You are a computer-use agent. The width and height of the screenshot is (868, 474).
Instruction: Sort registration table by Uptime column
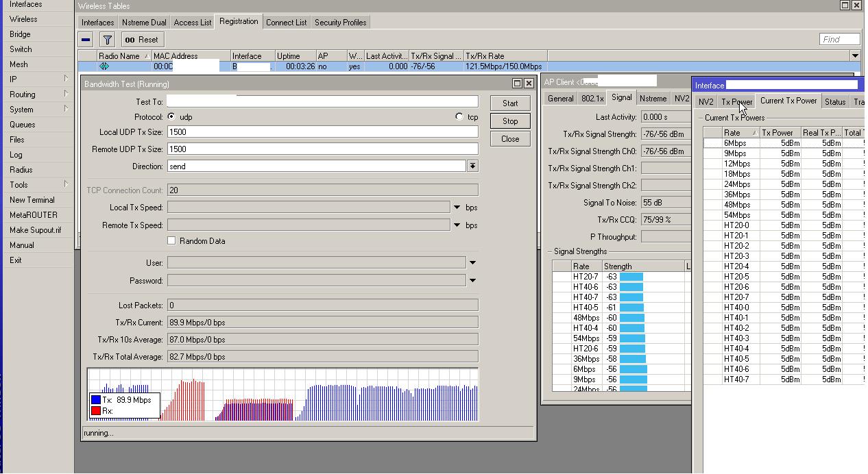click(x=296, y=56)
